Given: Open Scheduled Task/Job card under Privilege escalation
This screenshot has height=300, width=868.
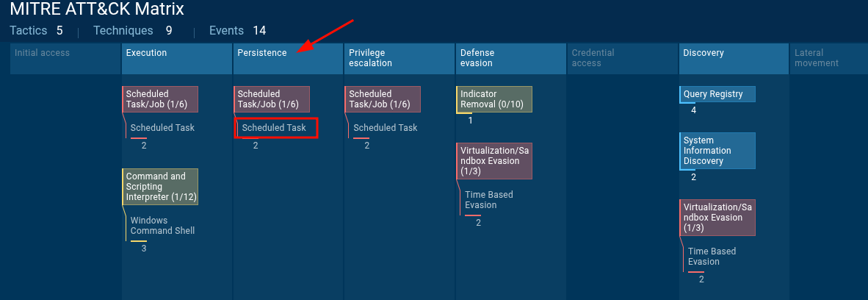Looking at the screenshot, I should [x=383, y=99].
